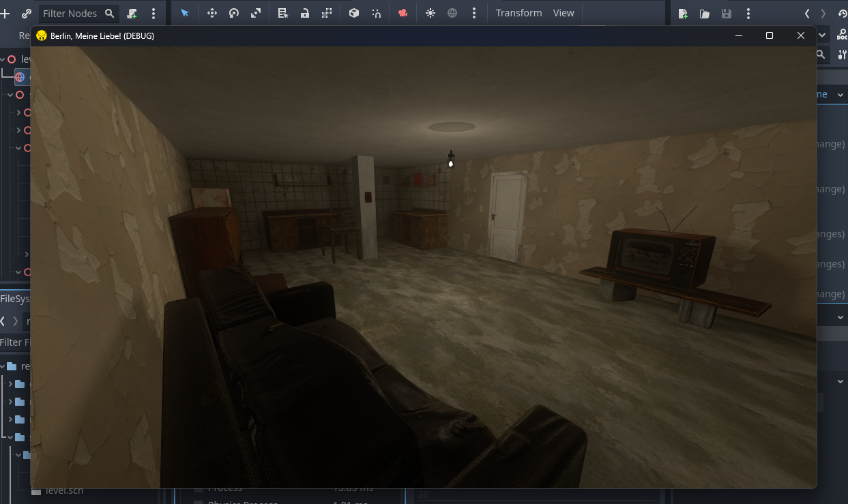Load an existing resource with folder icon
The width and height of the screenshot is (848, 504).
(x=705, y=14)
